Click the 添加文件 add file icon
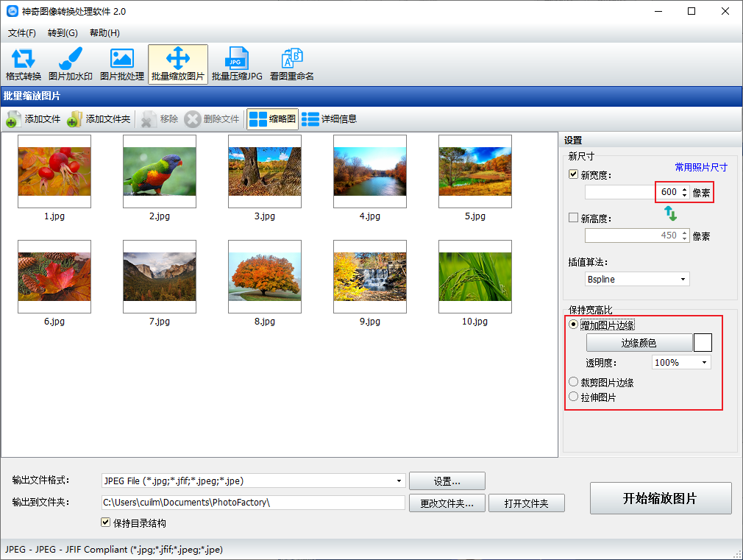 [13, 119]
